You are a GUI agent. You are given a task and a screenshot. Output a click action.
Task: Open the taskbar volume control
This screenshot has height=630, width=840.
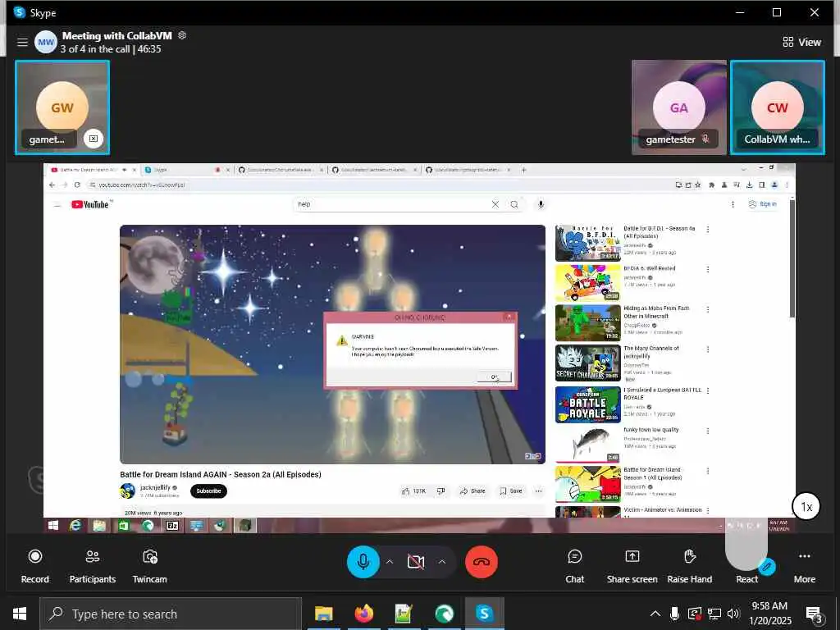point(733,614)
